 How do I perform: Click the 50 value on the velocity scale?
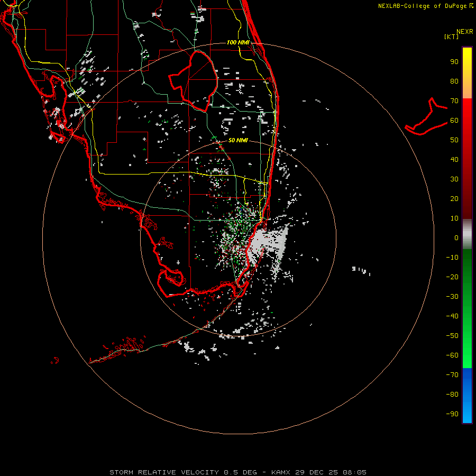pyautogui.click(x=454, y=140)
